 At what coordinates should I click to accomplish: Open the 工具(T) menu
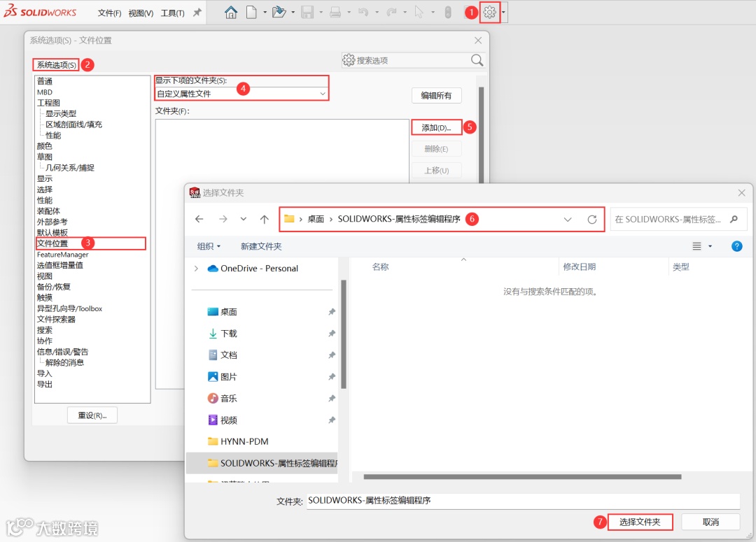(173, 13)
